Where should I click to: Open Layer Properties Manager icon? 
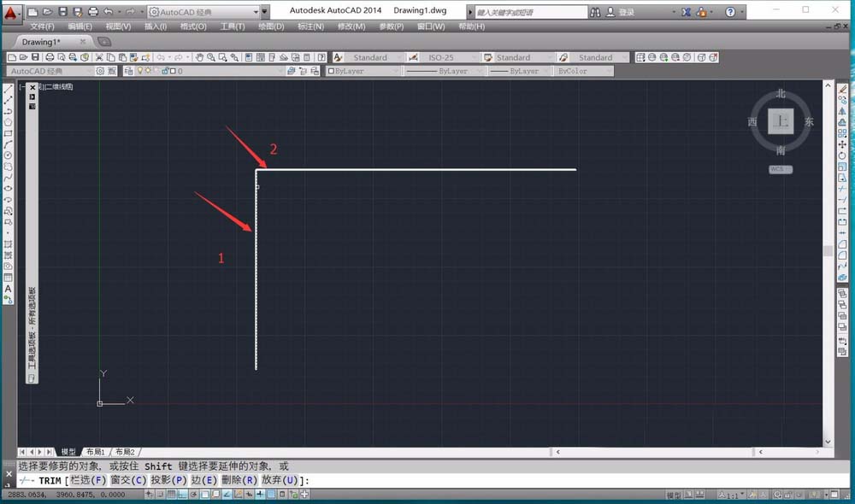pyautogui.click(x=129, y=71)
